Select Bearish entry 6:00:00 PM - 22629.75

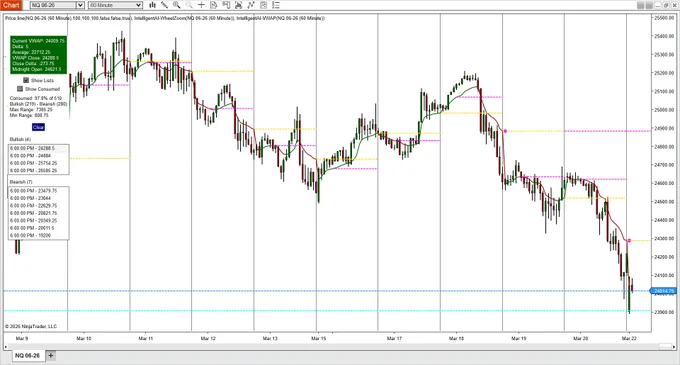tap(39, 205)
